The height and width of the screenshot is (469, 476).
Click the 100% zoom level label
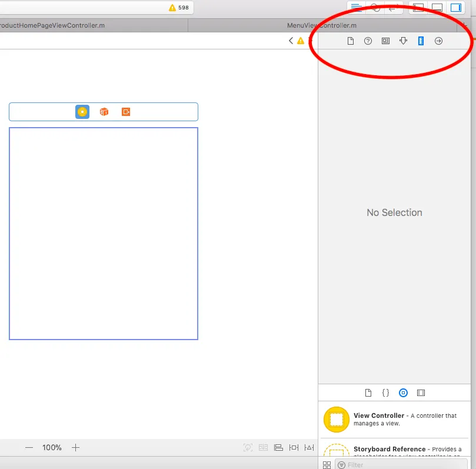(x=52, y=447)
